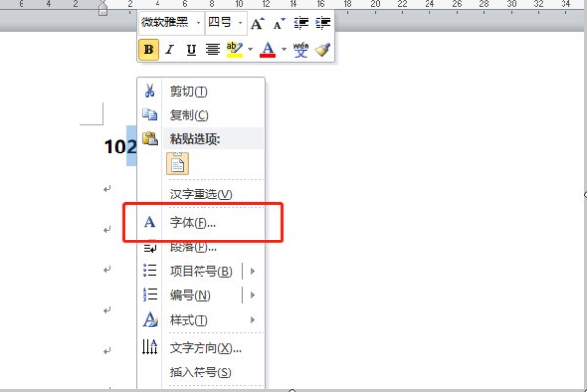Screen dimensions: 587x392
Task: Apply the red font color button
Action: tap(267, 48)
